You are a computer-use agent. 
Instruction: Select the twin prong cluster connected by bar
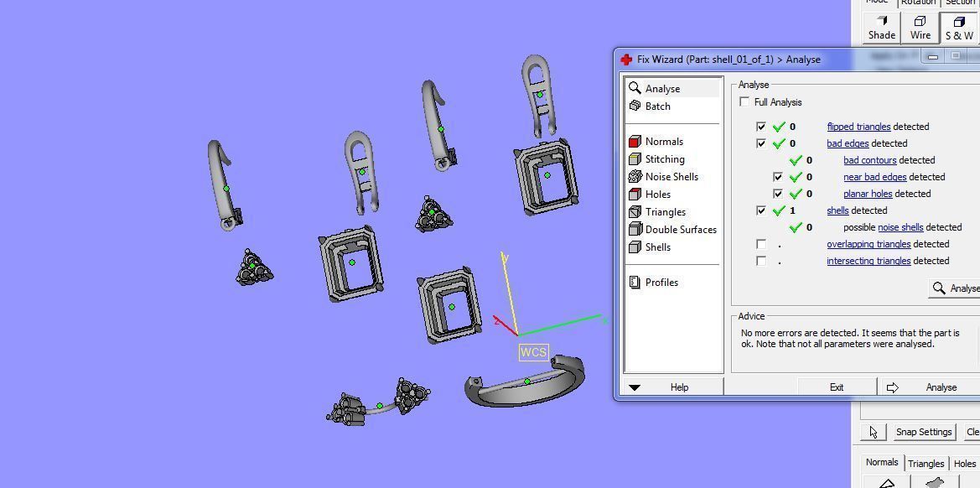pos(378,402)
